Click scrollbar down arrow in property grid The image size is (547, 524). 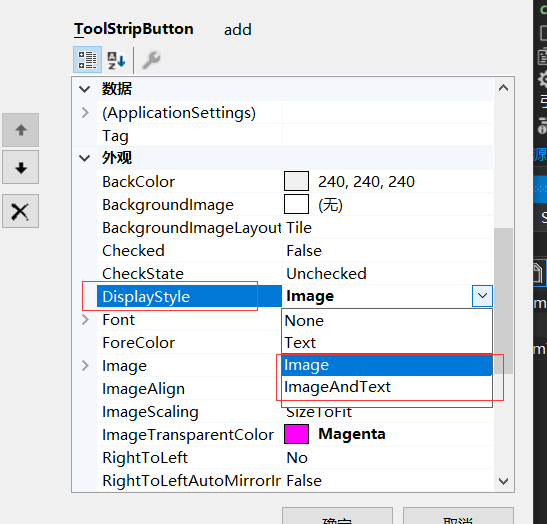503,481
